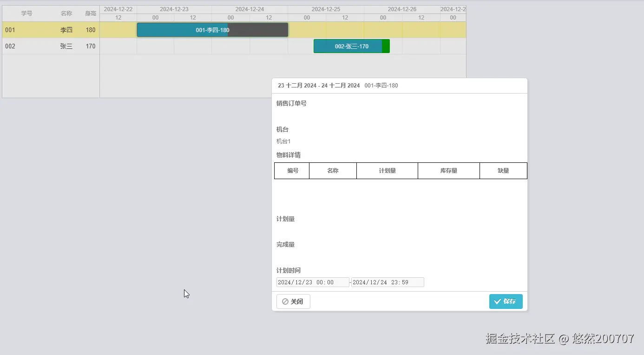644x355 pixels.
Task: Click the 保存 save button
Action: [506, 301]
